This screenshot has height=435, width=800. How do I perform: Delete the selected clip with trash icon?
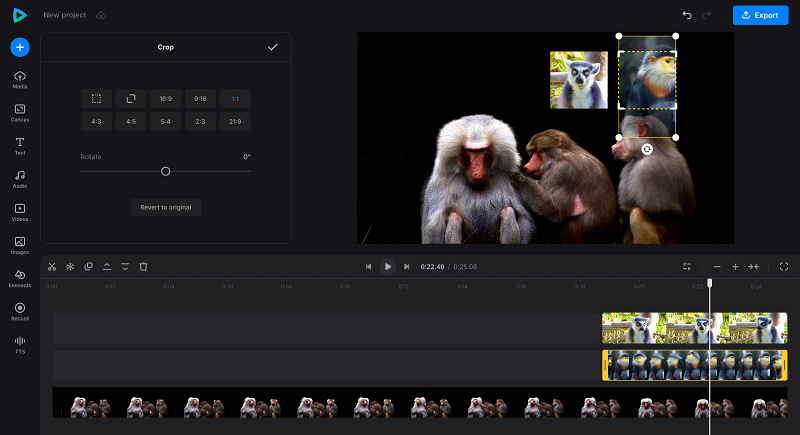(x=143, y=267)
